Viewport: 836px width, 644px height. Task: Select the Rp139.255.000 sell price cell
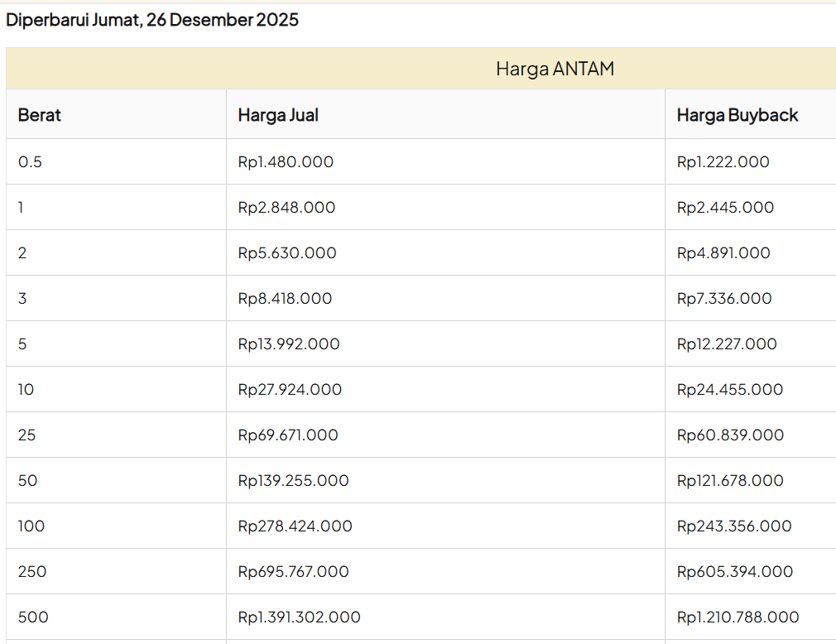click(x=293, y=481)
